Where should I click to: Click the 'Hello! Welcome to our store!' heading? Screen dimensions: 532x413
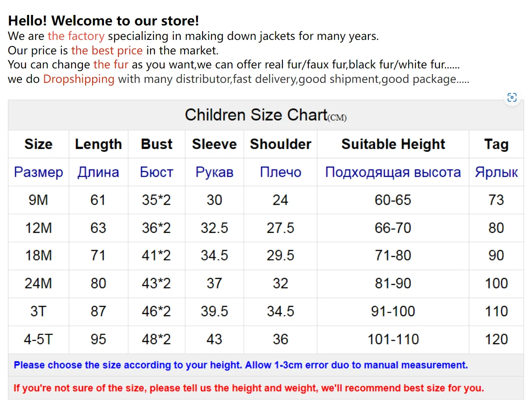tap(104, 21)
